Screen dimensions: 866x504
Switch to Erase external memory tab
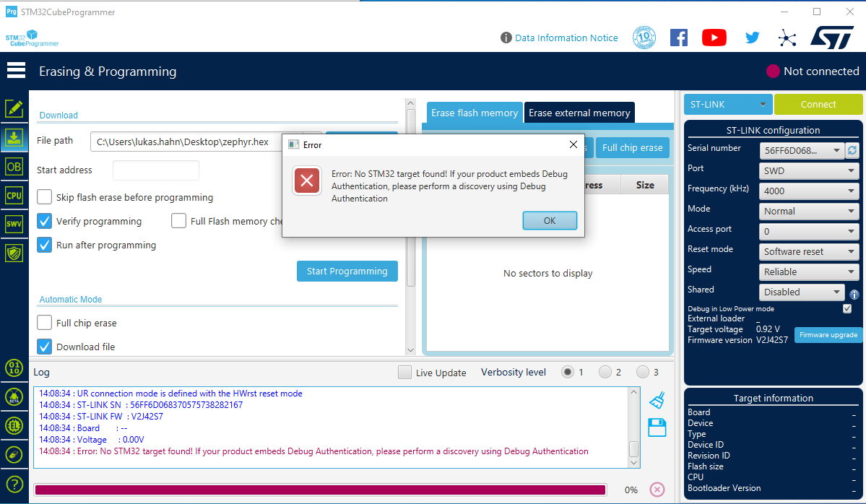[579, 113]
